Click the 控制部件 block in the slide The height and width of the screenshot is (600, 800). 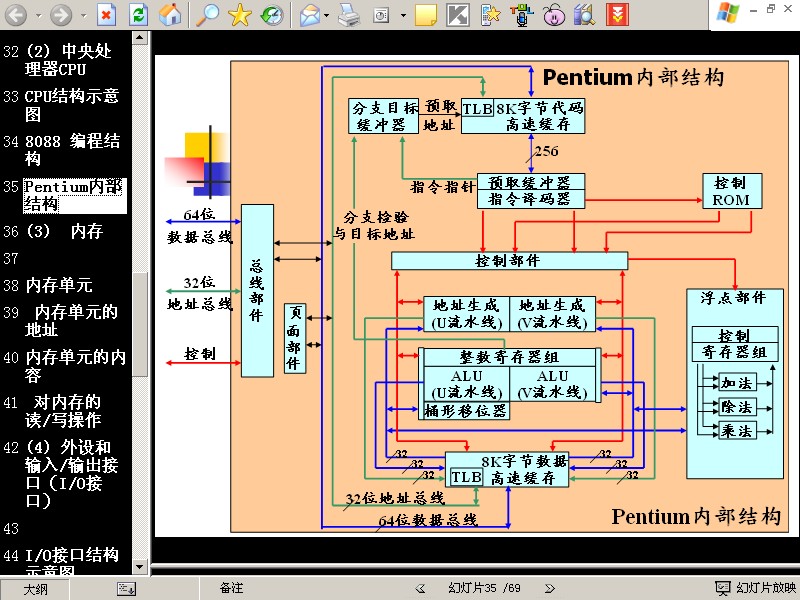click(x=509, y=261)
